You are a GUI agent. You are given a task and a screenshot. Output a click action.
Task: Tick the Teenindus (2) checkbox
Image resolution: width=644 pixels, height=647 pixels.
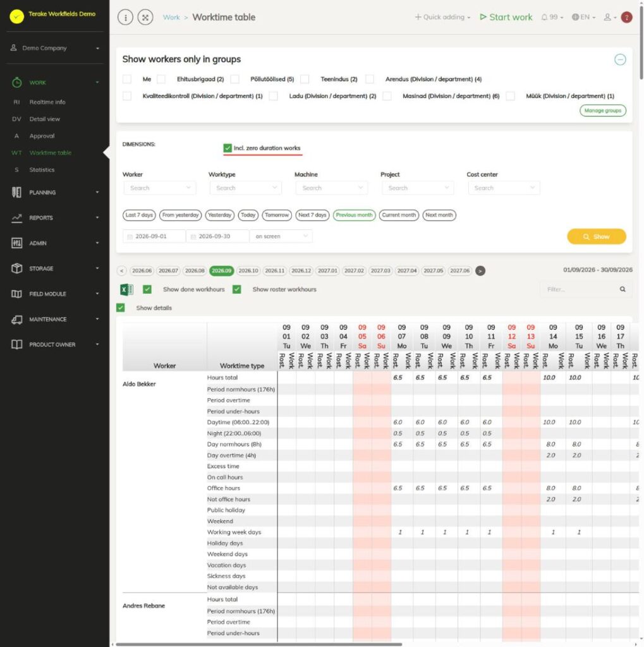[x=305, y=79]
